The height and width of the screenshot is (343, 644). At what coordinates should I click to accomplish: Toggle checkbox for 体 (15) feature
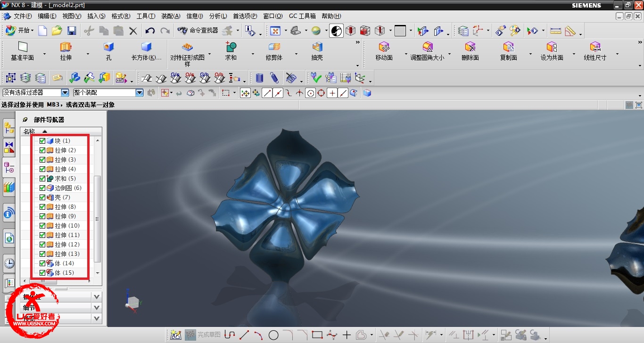point(42,273)
